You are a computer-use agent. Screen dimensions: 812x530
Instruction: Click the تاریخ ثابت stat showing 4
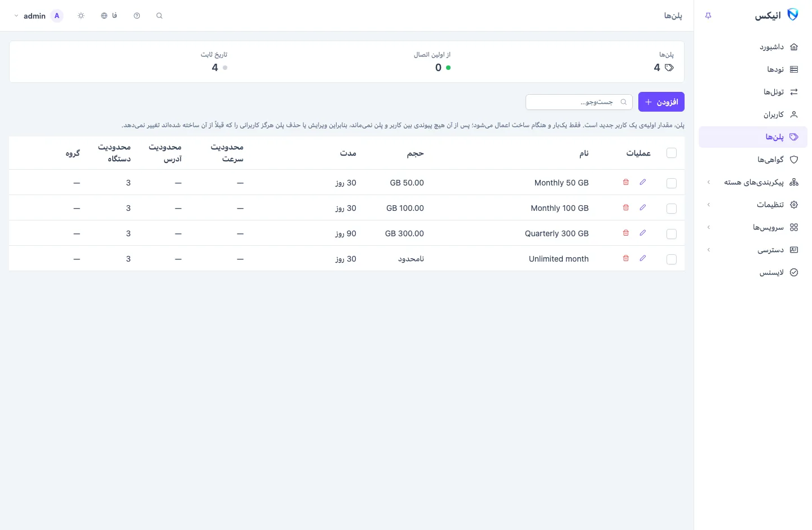[214, 61]
